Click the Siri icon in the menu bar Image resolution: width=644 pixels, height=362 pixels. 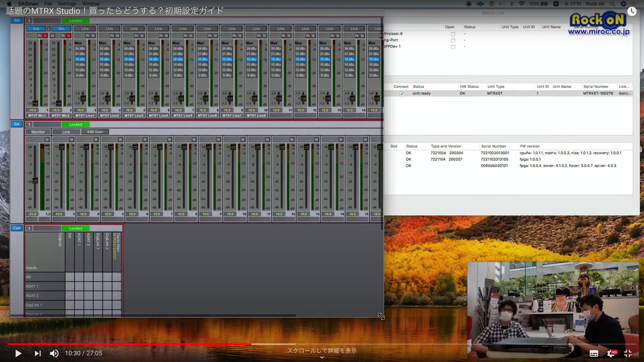(623, 4)
